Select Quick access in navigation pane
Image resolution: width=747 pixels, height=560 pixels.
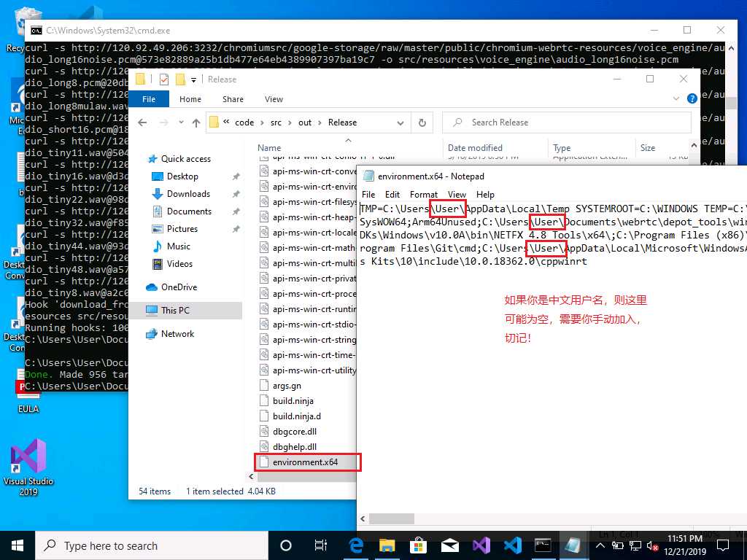click(x=185, y=158)
